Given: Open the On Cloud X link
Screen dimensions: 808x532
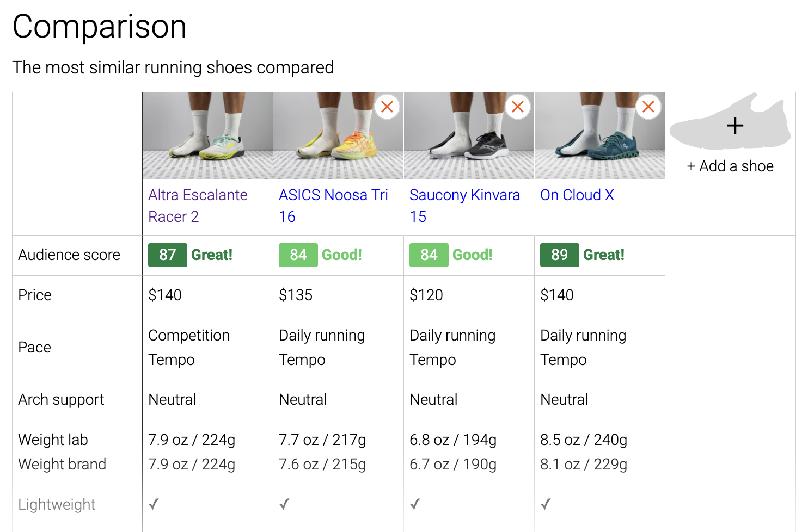Looking at the screenshot, I should (x=577, y=195).
